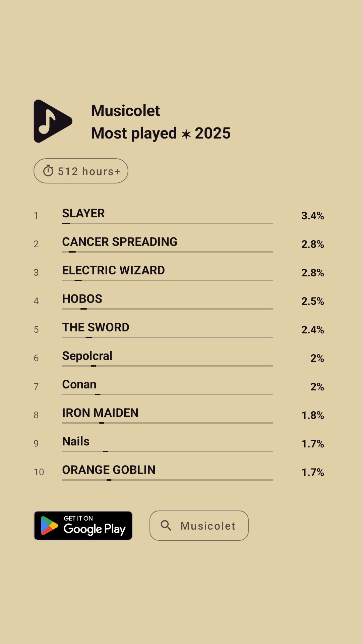This screenshot has width=362, height=644.
Task: Tap the Musicolet play-note logo
Action: click(x=53, y=121)
